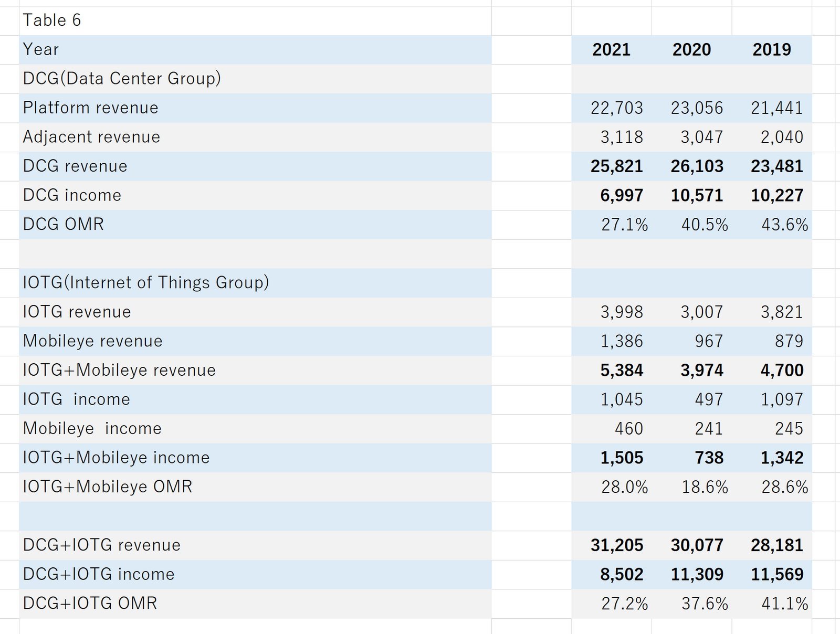
Task: Select the Adjacent revenue 2019 value 2,040
Action: click(772, 138)
